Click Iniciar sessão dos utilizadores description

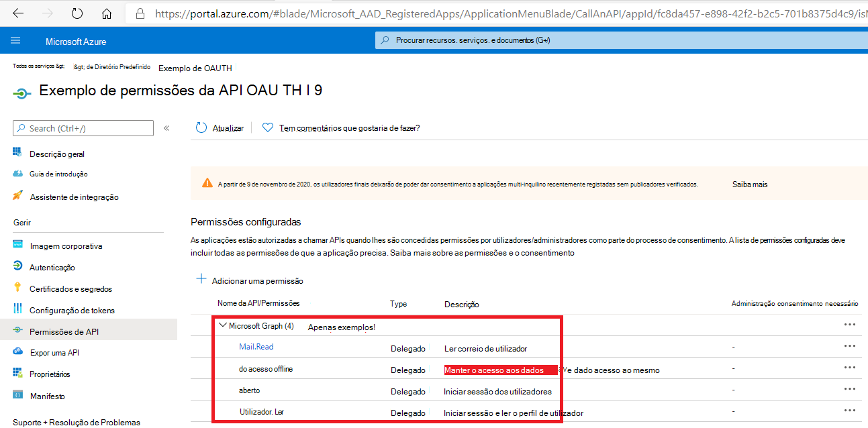coord(498,392)
